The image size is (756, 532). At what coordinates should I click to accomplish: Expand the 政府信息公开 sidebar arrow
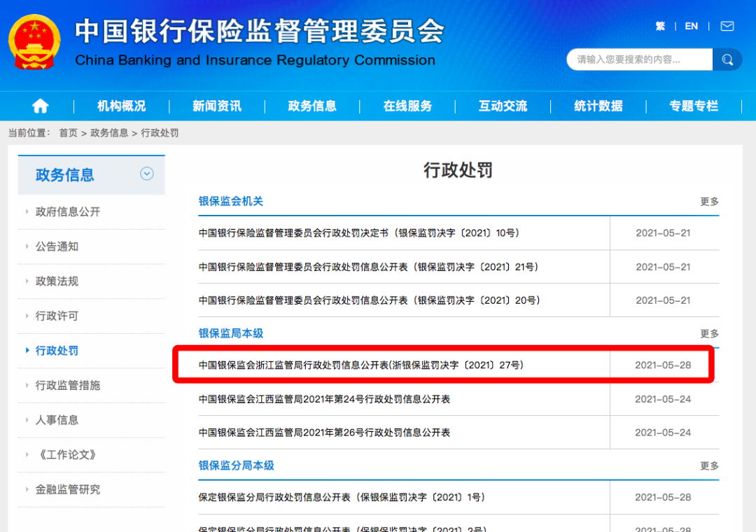click(x=27, y=211)
